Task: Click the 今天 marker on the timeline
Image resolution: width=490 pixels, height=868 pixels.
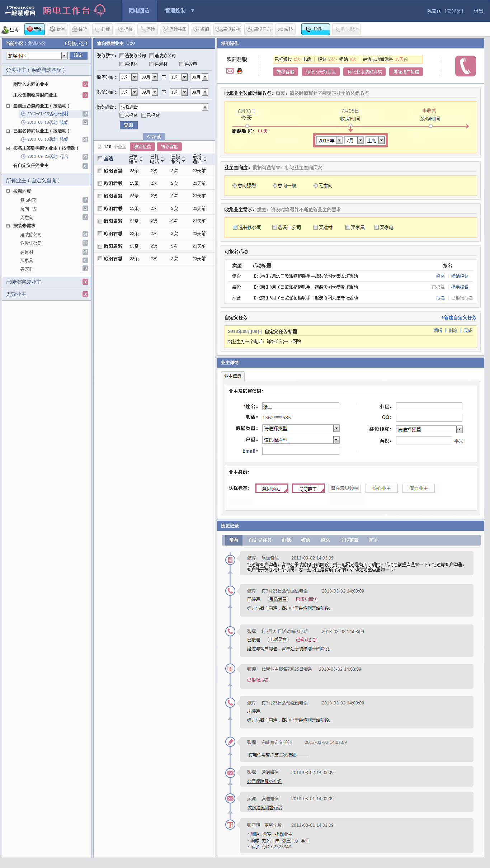Action: (247, 126)
